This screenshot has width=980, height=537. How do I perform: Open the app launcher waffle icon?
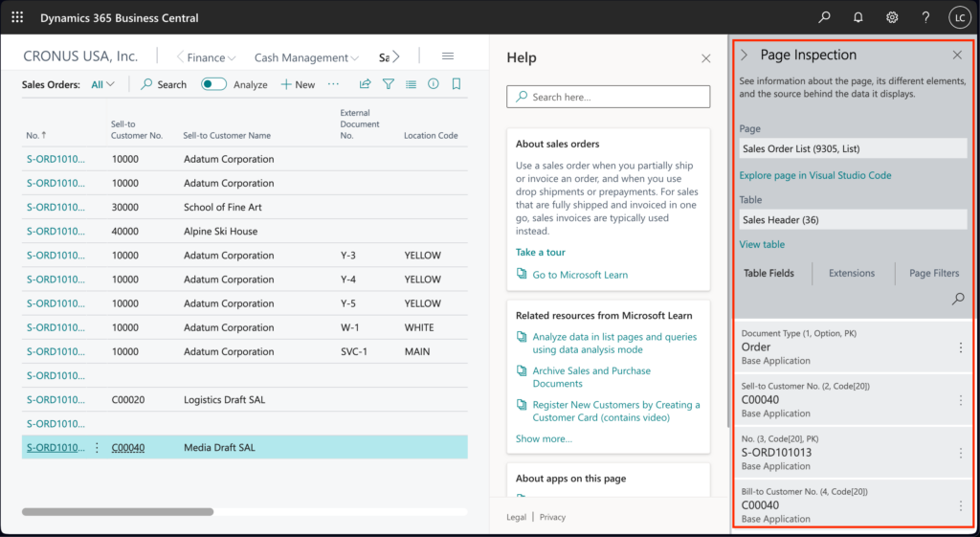(17, 17)
